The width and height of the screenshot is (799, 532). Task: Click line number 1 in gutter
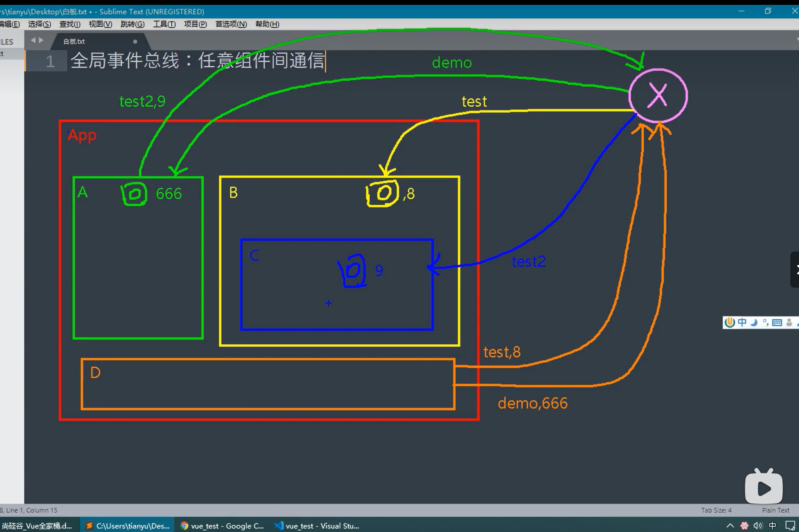tap(50, 61)
